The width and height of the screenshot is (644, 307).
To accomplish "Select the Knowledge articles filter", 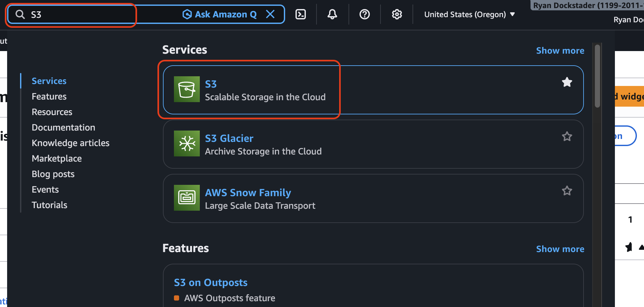I will [x=70, y=143].
